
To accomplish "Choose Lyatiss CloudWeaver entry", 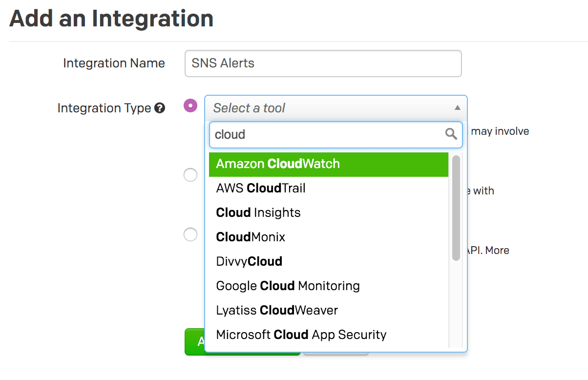I will [x=329, y=311].
